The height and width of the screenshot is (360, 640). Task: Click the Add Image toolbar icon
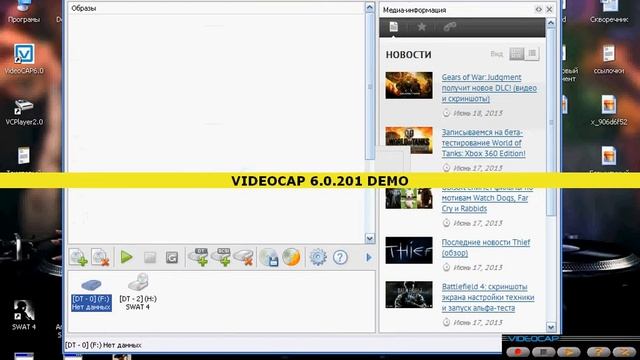[78, 258]
